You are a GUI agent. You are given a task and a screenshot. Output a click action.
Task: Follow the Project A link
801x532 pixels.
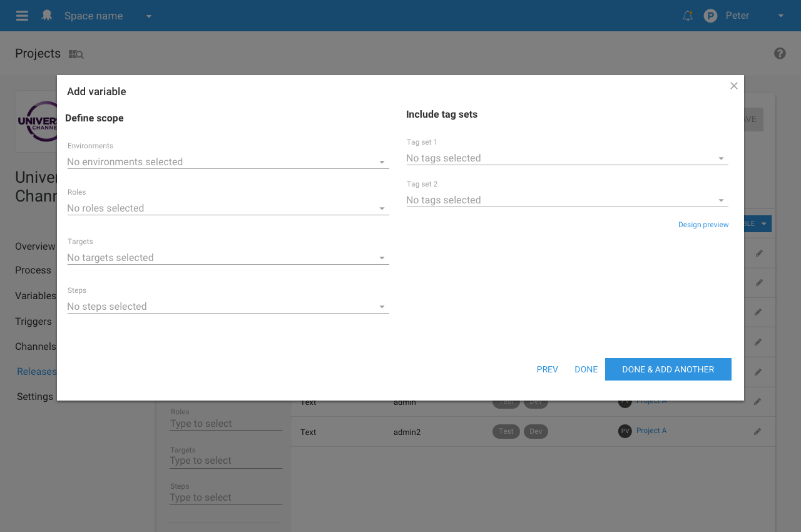pos(651,431)
